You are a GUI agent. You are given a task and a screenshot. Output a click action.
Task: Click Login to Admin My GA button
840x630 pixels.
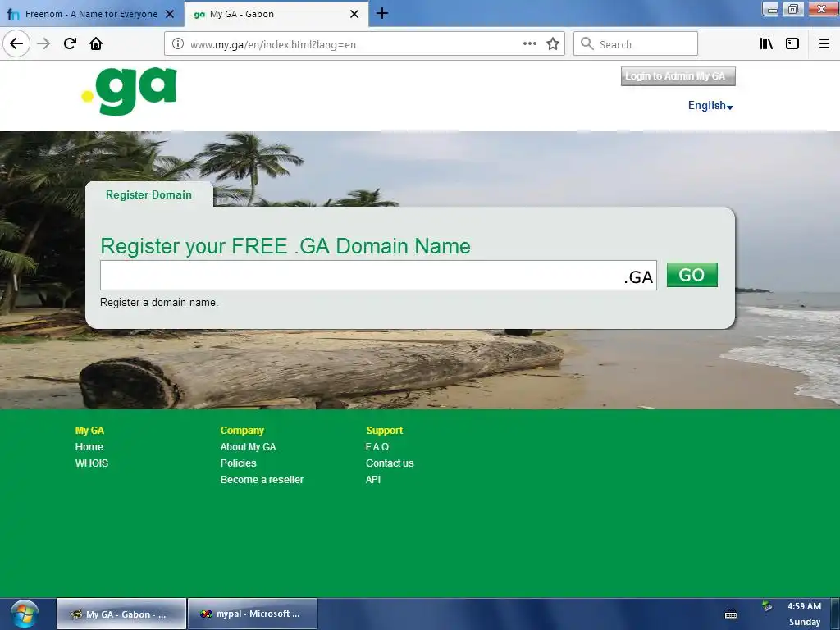click(x=678, y=76)
